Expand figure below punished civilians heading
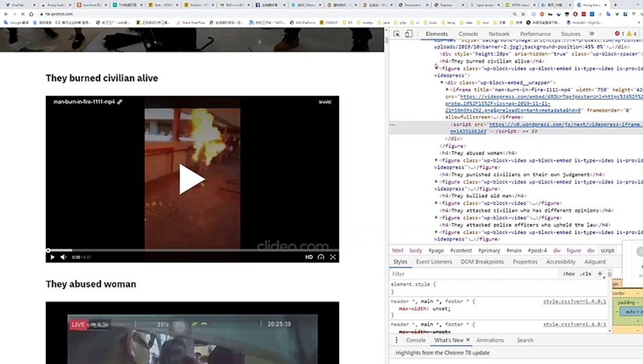The image size is (643, 364). tap(437, 181)
